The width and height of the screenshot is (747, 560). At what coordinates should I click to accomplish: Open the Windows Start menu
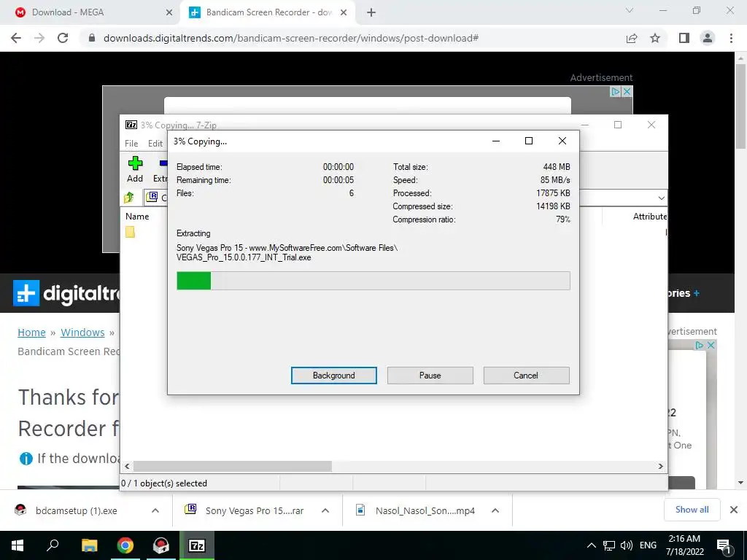[18, 545]
